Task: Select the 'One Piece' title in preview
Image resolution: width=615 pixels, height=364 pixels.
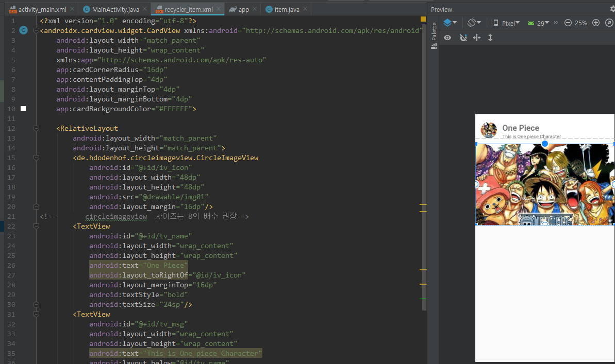Action: (x=521, y=128)
